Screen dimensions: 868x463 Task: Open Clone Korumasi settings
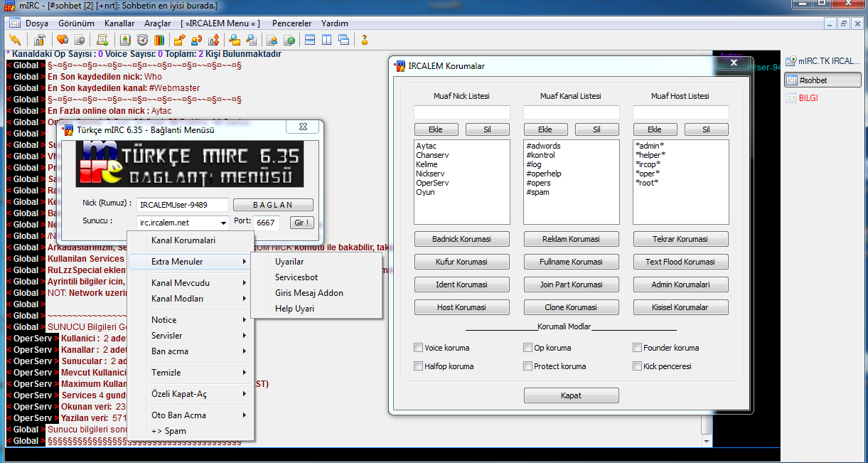click(x=571, y=307)
